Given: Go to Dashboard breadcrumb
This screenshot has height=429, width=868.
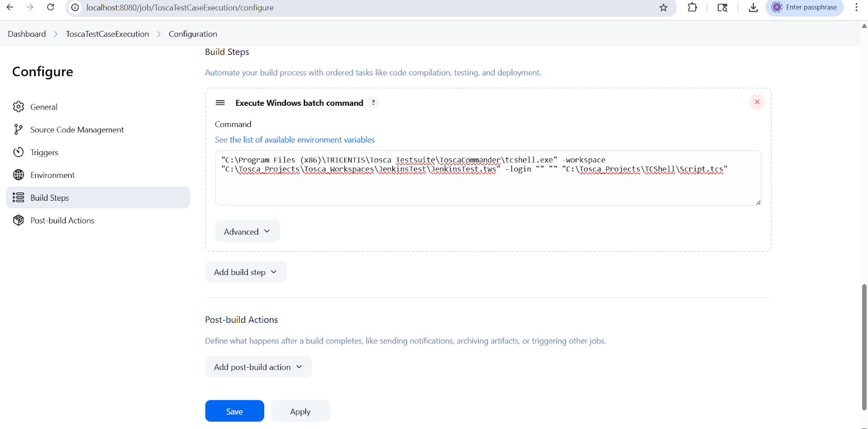Looking at the screenshot, I should (27, 34).
